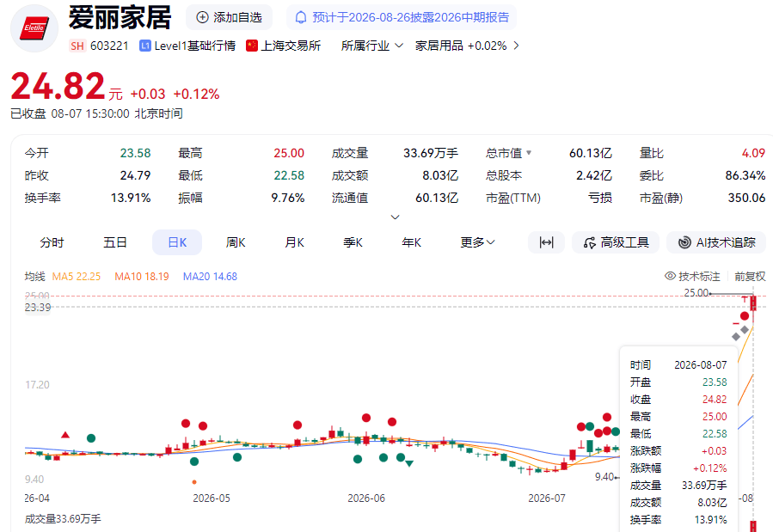Click the 爱丽家居 company logo
The width and height of the screenshot is (773, 532).
pyautogui.click(x=34, y=28)
